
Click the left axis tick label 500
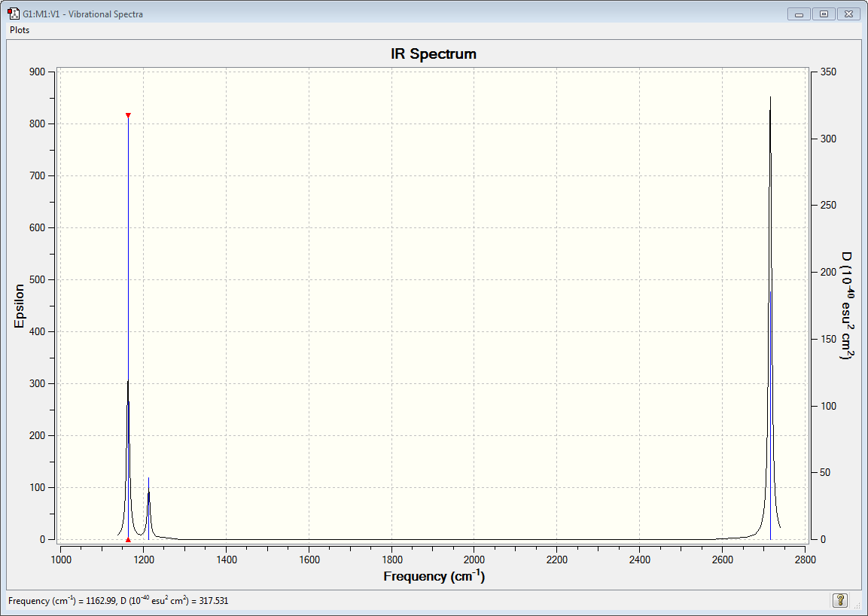(x=38, y=279)
